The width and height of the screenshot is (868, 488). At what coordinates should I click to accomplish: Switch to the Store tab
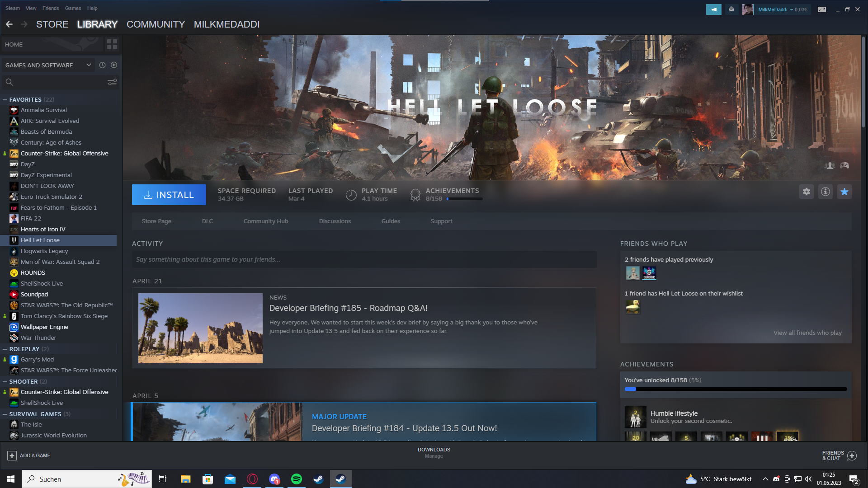pos(52,24)
